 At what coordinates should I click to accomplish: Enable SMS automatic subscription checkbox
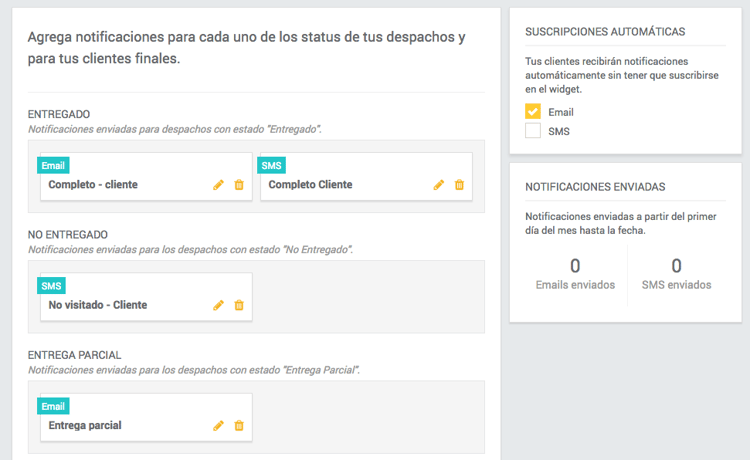(x=533, y=131)
